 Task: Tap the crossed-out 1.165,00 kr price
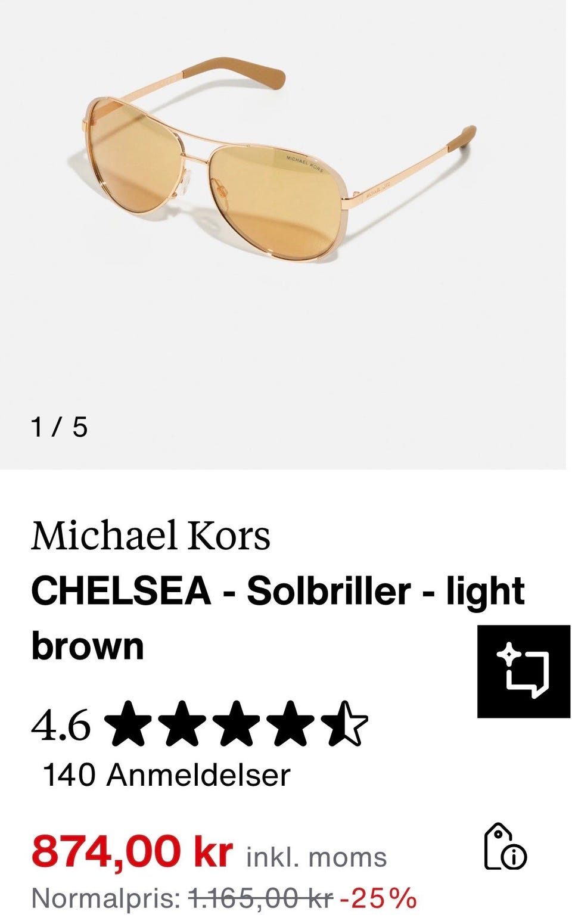tap(260, 898)
